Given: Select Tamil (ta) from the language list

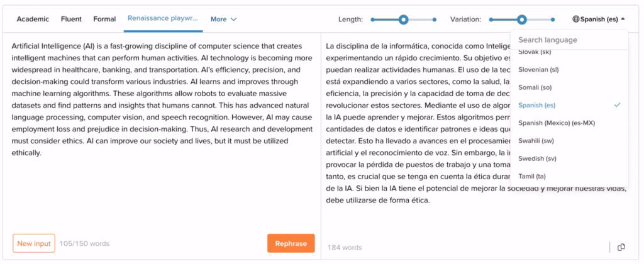Looking at the screenshot, I should pos(532,177).
